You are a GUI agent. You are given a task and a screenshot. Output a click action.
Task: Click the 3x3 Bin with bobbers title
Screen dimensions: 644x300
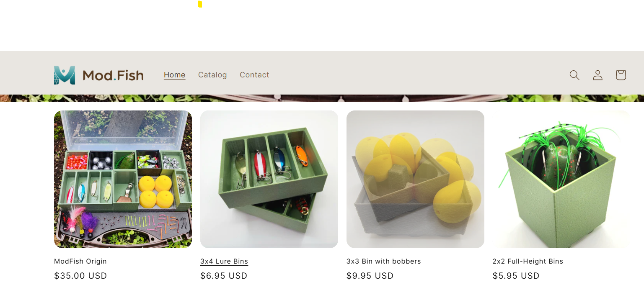(x=384, y=261)
